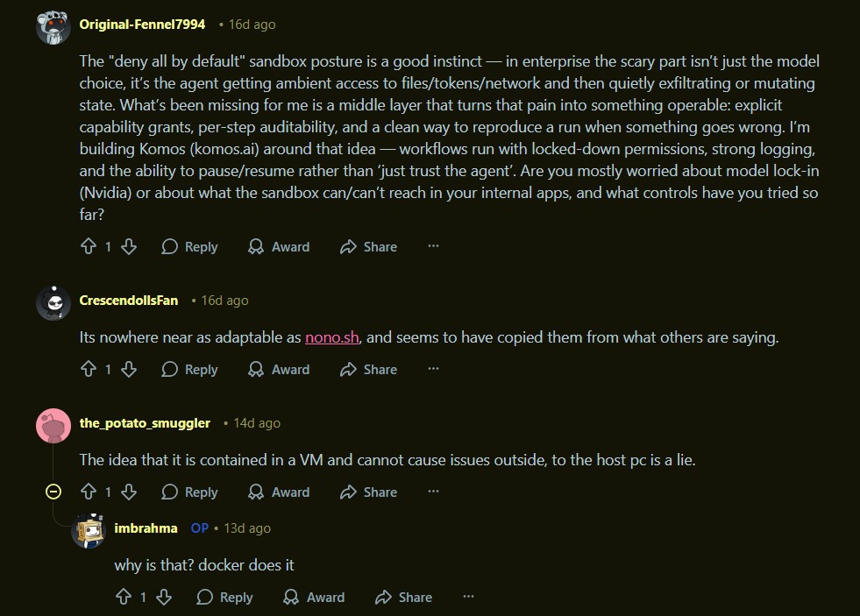
Task: Click Original-Fennel7994's avatar image
Action: (x=53, y=25)
